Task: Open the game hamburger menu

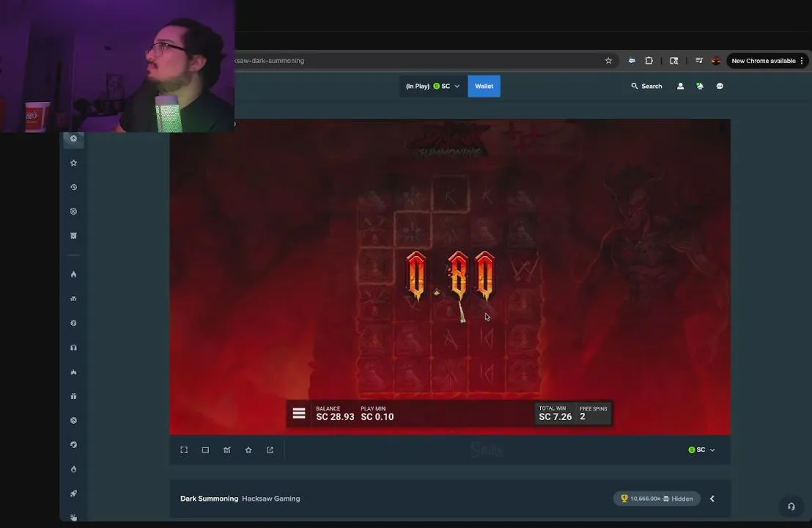Action: pos(299,413)
